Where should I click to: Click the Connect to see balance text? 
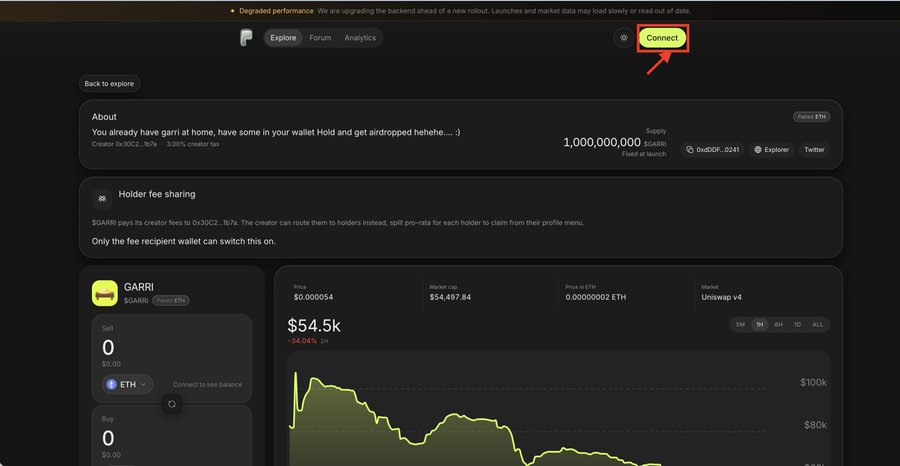[x=207, y=385]
